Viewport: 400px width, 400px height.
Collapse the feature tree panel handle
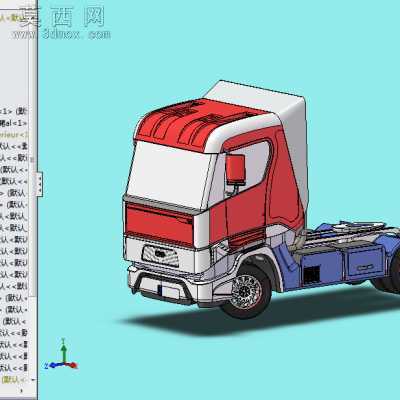40,184
